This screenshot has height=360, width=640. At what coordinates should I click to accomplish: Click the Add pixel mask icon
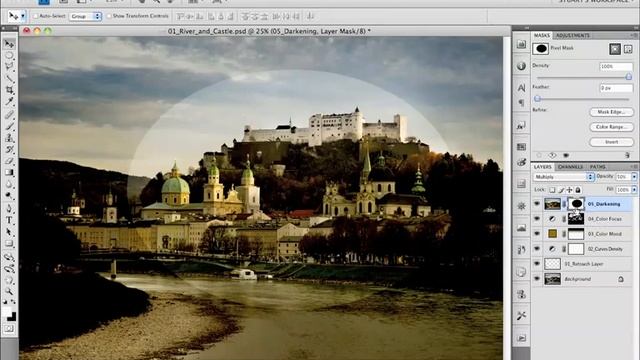pyautogui.click(x=615, y=49)
